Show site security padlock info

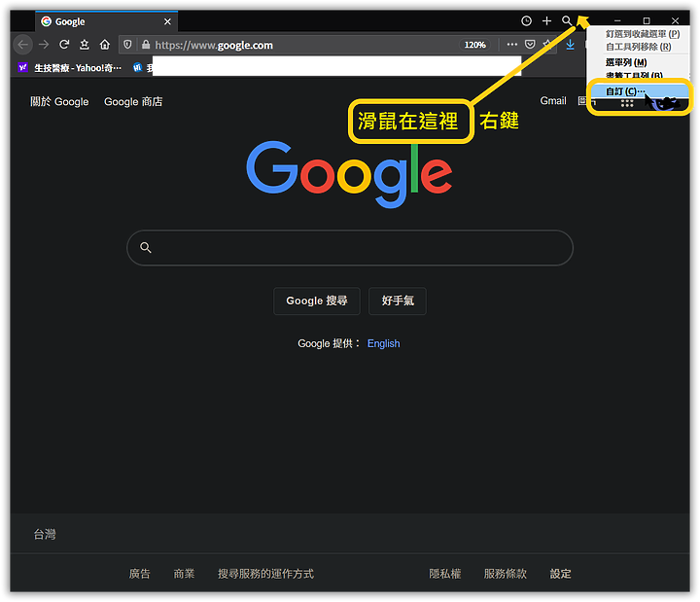point(146,45)
